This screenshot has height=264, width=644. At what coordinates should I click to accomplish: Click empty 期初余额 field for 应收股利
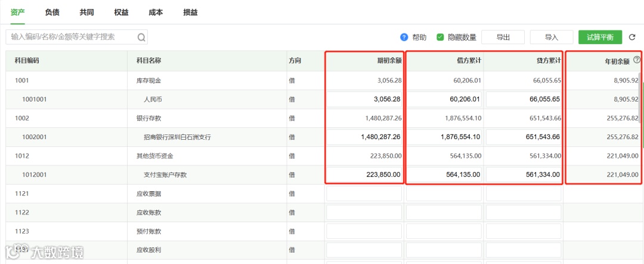coord(364,250)
